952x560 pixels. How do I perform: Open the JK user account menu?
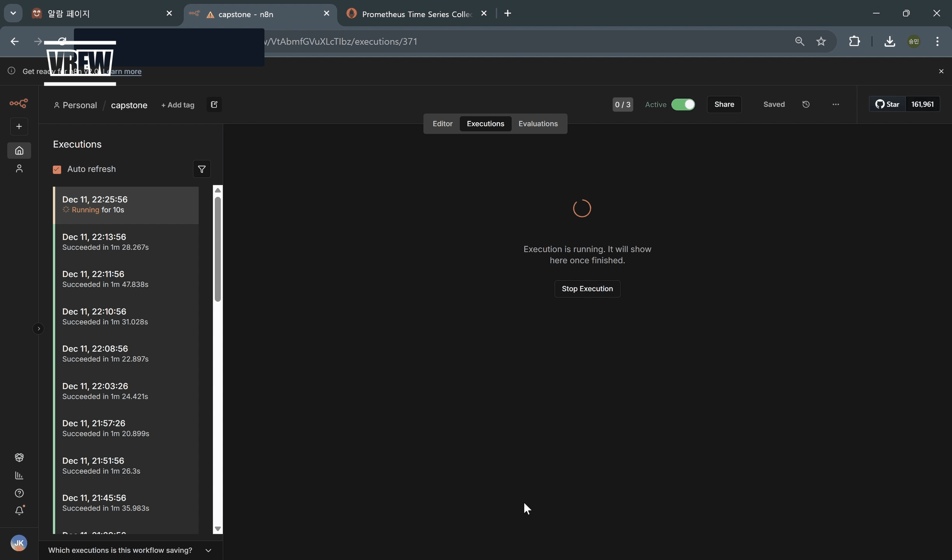[19, 543]
